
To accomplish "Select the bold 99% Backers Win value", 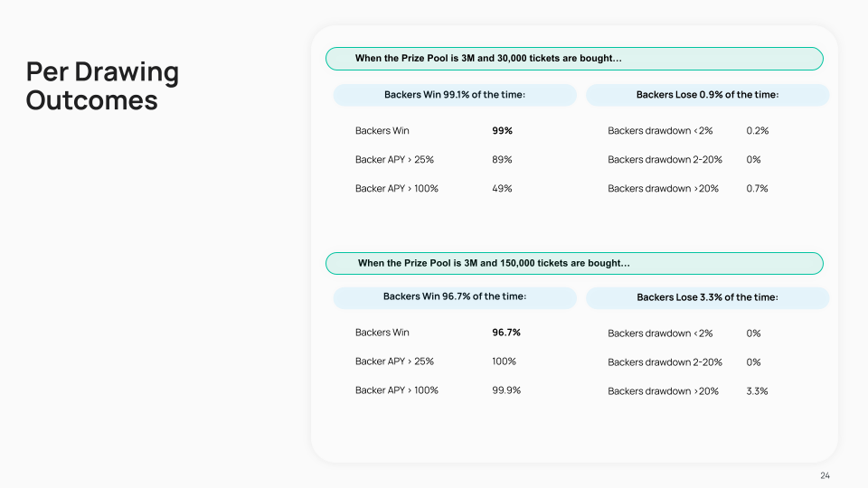I will pos(502,131).
